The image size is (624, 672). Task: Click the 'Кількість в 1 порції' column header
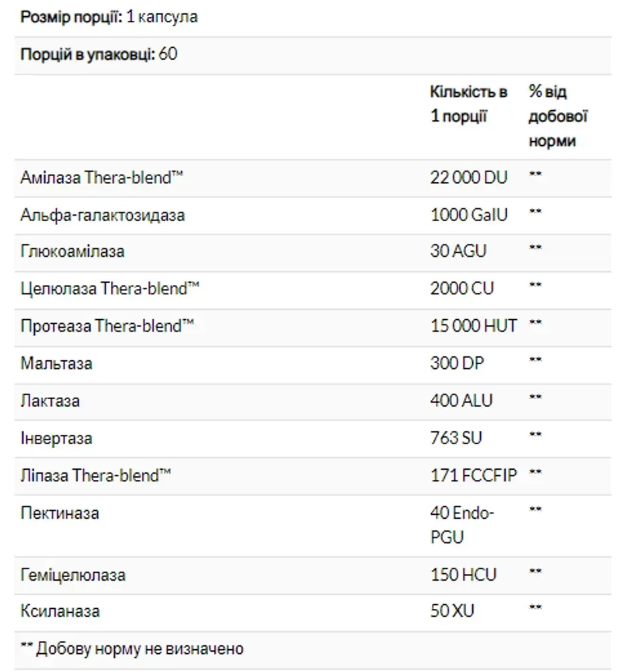(469, 103)
